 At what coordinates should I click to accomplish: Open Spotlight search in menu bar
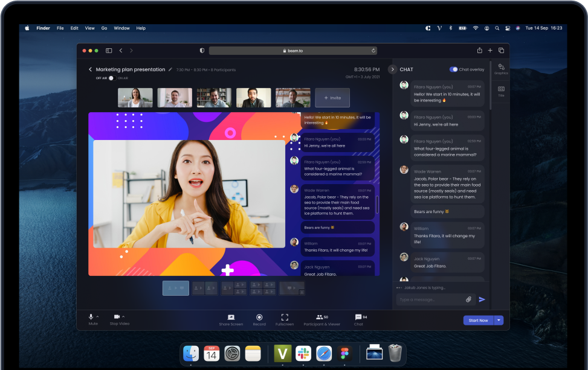coord(497,28)
